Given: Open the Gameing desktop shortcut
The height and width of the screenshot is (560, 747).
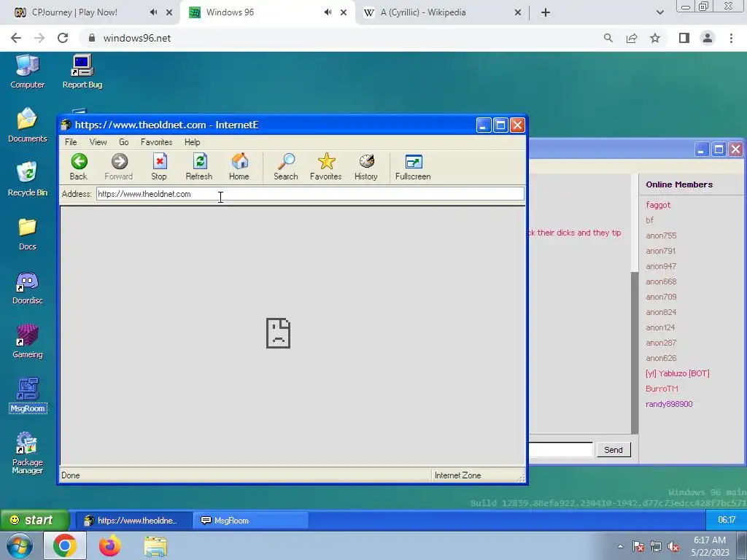Looking at the screenshot, I should 27,341.
